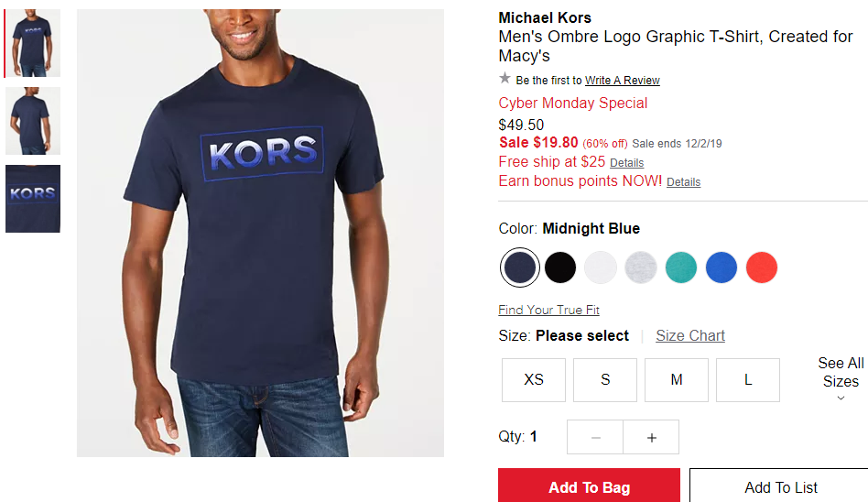
Task: Decrease quantity with the minus icon
Action: pyautogui.click(x=595, y=437)
